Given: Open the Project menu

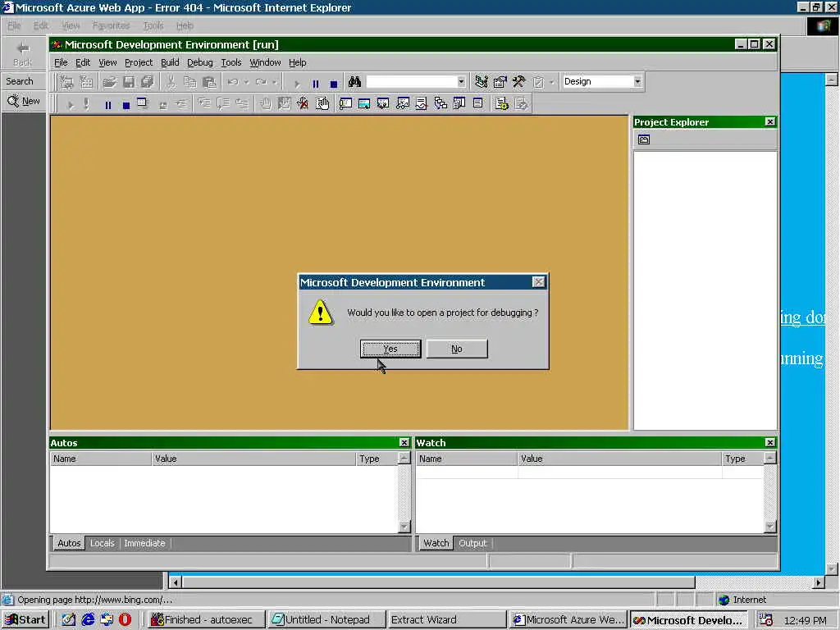Looking at the screenshot, I should [138, 62].
